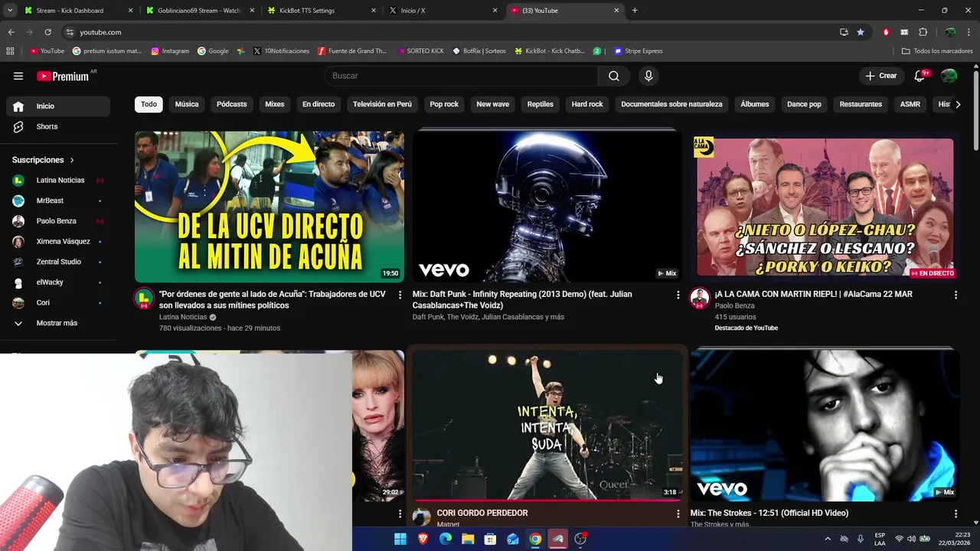Screen dimensions: 980x551
Task: Open the SORTEO KICK bookmark
Action: click(x=420, y=51)
